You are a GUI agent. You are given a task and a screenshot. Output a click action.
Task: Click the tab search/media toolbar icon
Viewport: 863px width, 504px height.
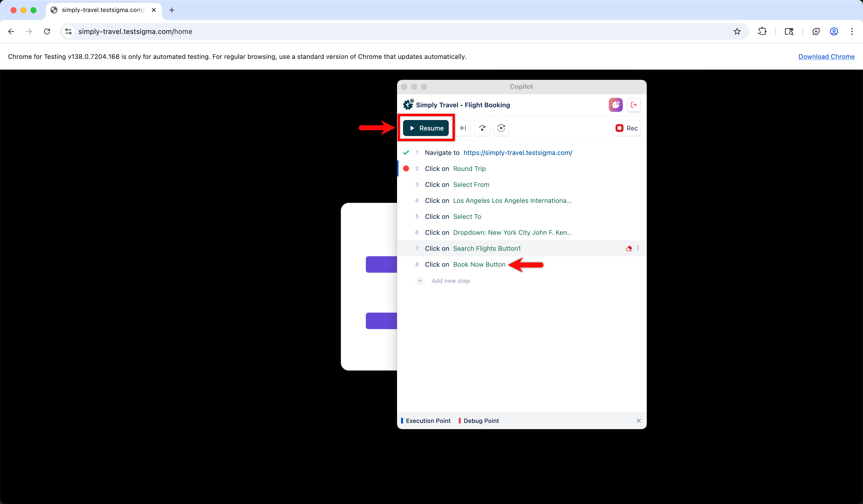789,31
